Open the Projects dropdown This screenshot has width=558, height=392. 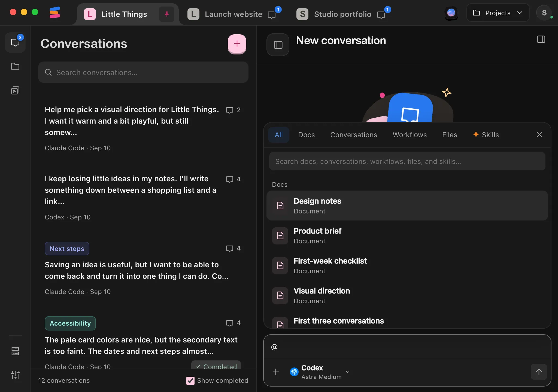498,13
